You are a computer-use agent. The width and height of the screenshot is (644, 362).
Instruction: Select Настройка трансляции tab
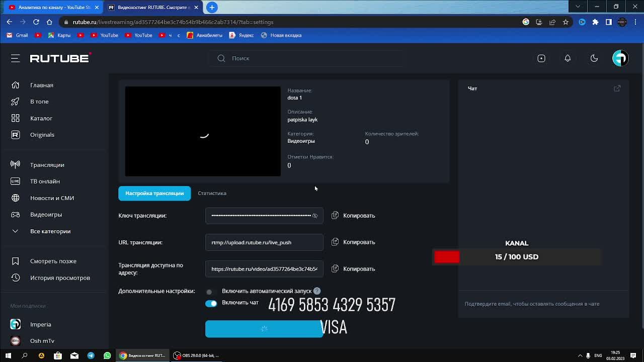(154, 193)
